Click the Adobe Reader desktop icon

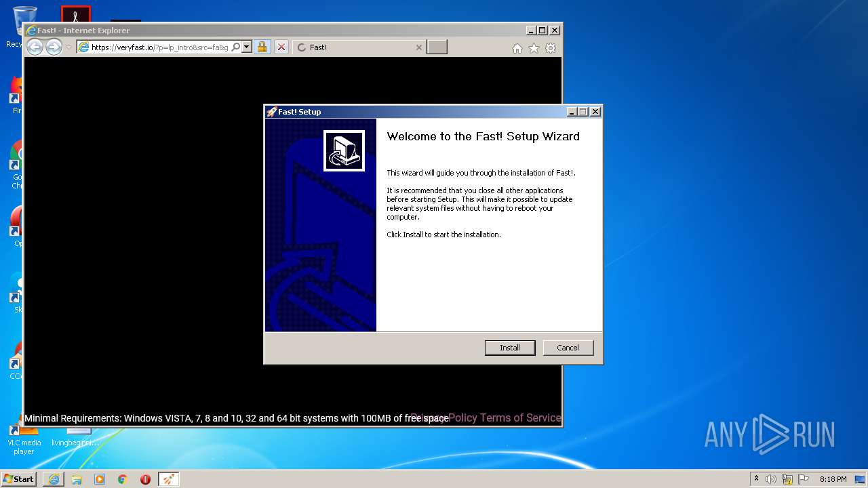[75, 14]
